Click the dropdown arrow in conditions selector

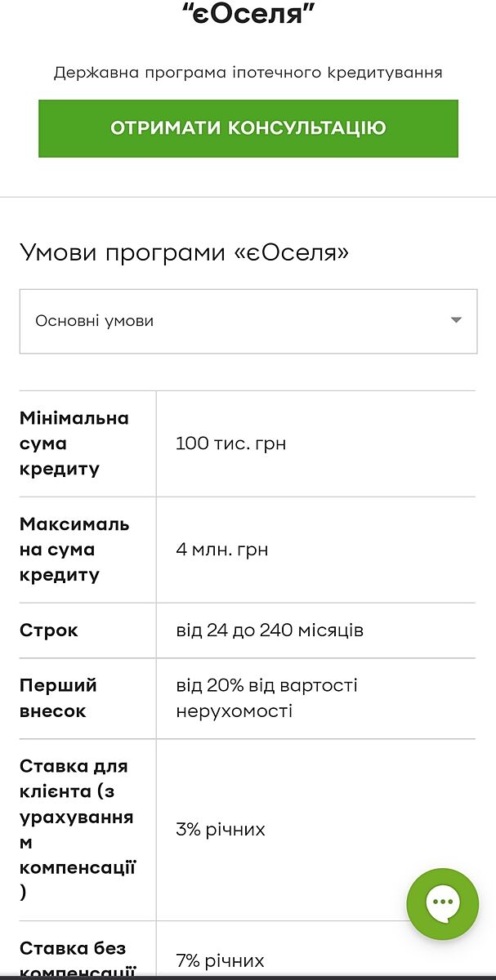[457, 320]
